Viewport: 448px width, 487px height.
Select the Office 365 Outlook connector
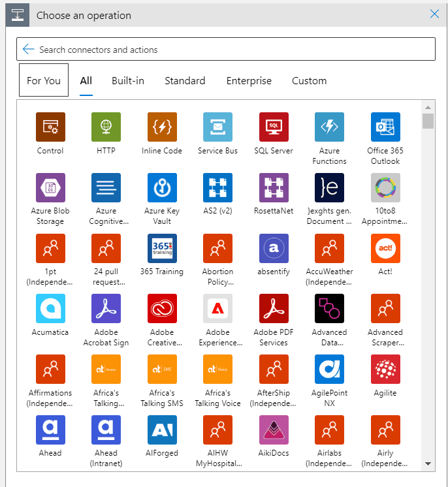point(385,127)
